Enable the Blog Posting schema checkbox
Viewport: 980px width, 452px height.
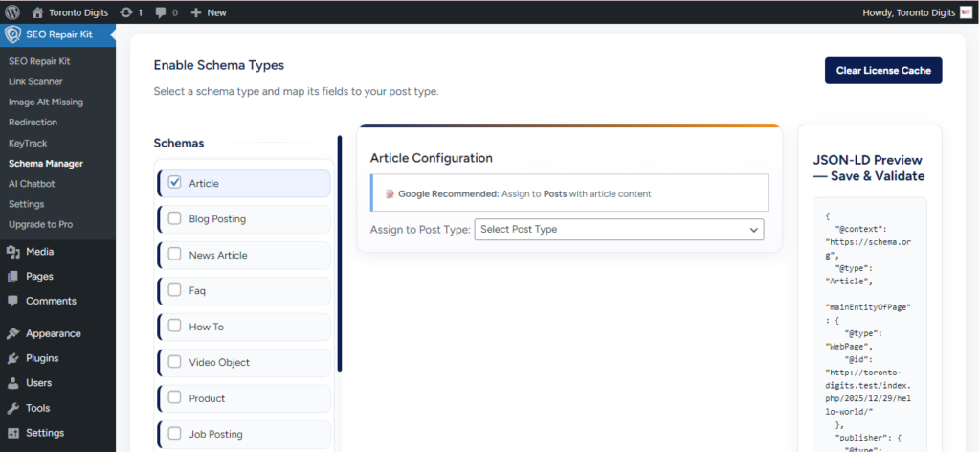pos(174,218)
